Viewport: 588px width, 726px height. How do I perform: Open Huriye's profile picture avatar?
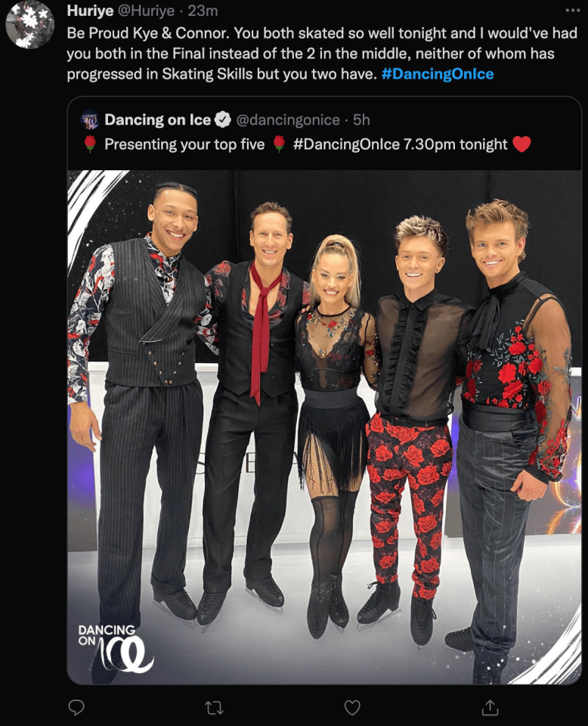coord(29,24)
